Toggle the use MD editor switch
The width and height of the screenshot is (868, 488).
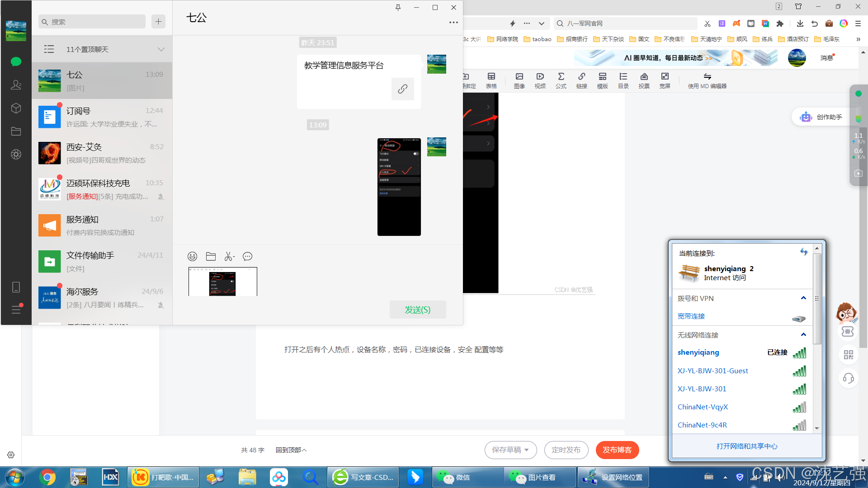[707, 80]
